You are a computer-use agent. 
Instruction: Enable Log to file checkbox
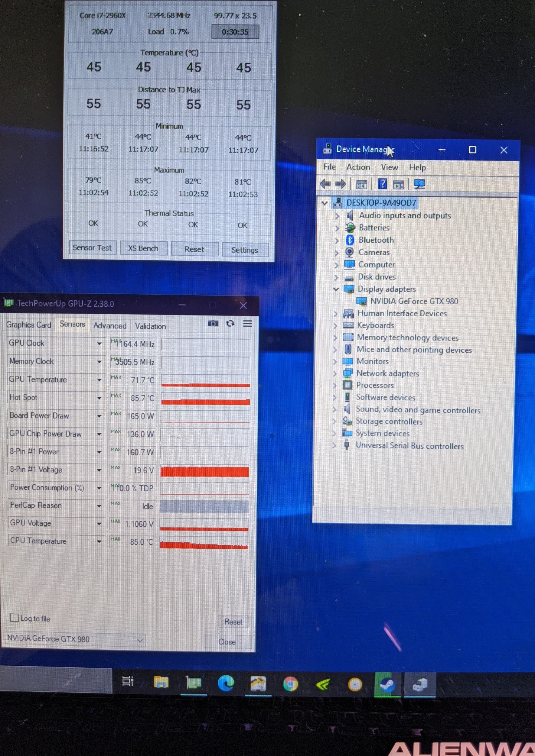click(14, 617)
